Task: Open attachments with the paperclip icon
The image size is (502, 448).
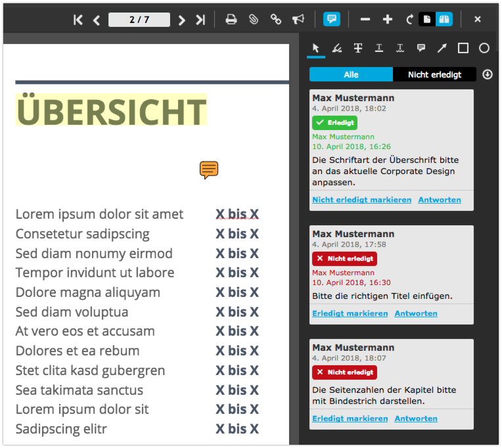Action: pos(254,20)
